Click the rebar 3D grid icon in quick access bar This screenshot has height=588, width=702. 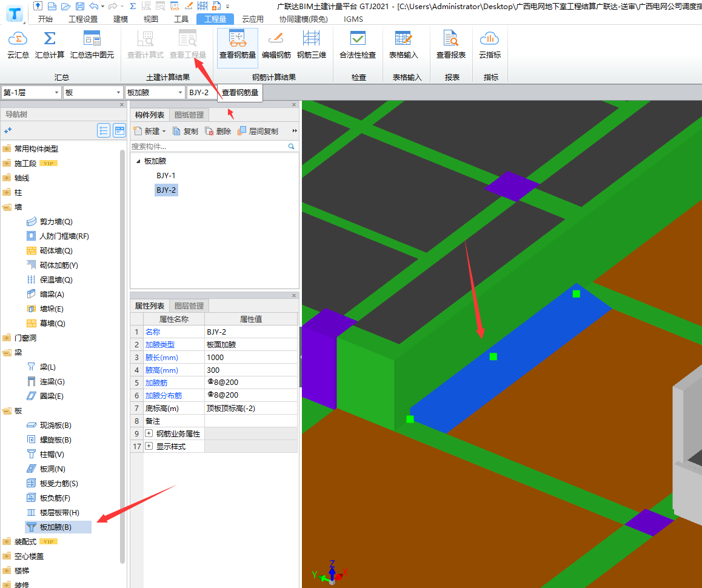203,6
